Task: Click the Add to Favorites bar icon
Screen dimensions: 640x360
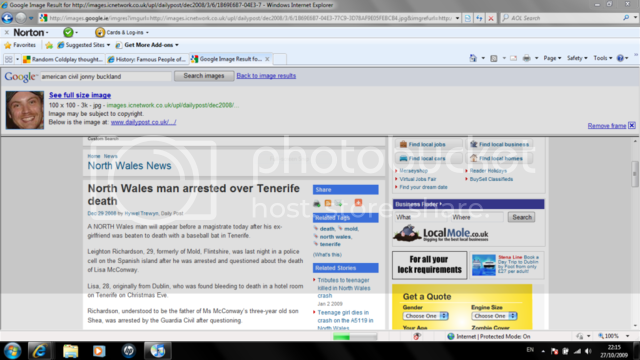Action: 49,45
